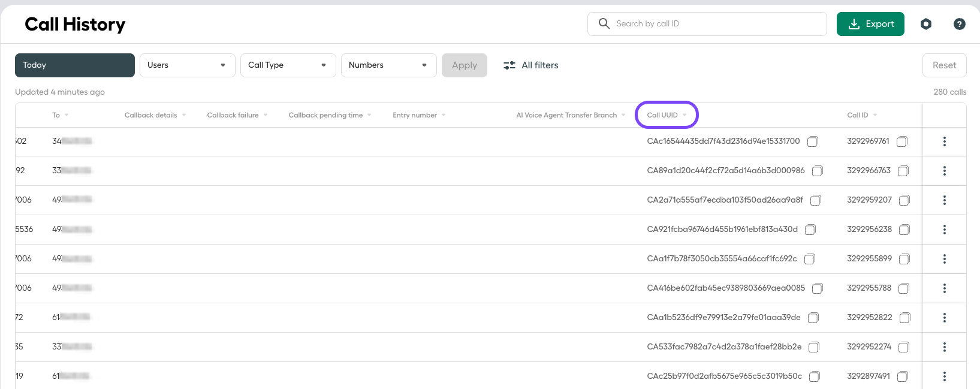This screenshot has width=980, height=389.
Task: Copy Call ID 3292966763
Action: [x=903, y=171]
